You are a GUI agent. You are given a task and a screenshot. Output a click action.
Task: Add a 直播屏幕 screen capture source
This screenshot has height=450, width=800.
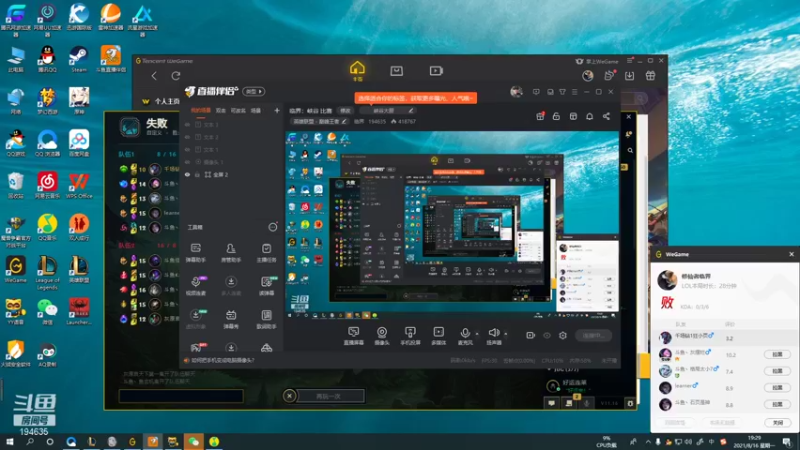click(354, 336)
